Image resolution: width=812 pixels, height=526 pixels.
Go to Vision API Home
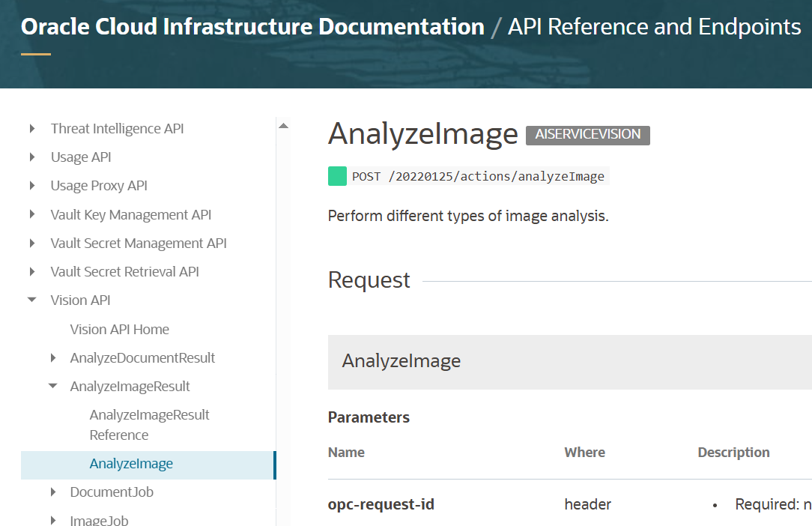(120, 329)
